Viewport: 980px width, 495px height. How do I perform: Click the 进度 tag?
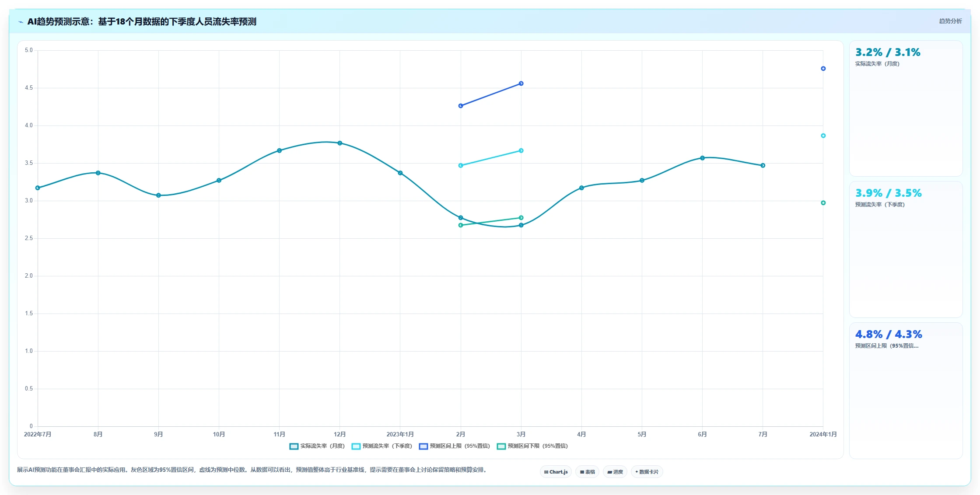point(615,472)
